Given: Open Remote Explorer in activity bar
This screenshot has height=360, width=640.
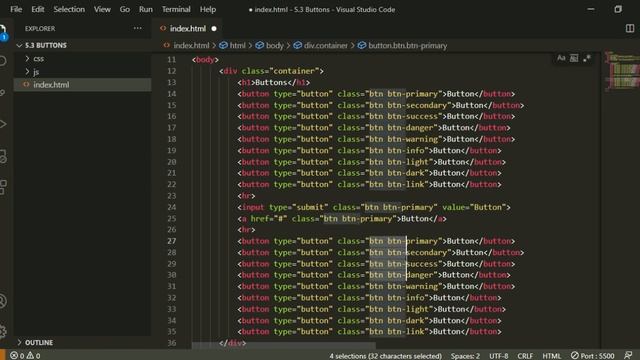Looking at the screenshot, I should (x=2, y=156).
